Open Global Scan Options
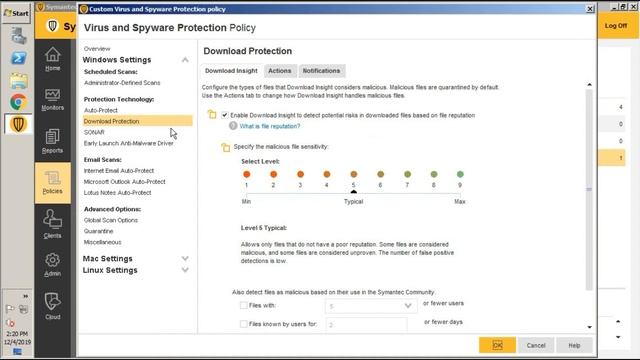Viewport: 640px width, 360px height. (111, 220)
